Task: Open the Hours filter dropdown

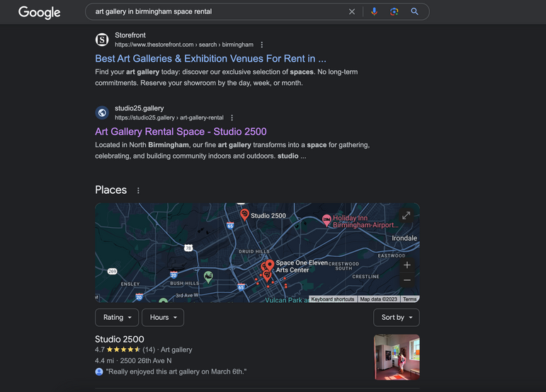Action: pos(163,318)
